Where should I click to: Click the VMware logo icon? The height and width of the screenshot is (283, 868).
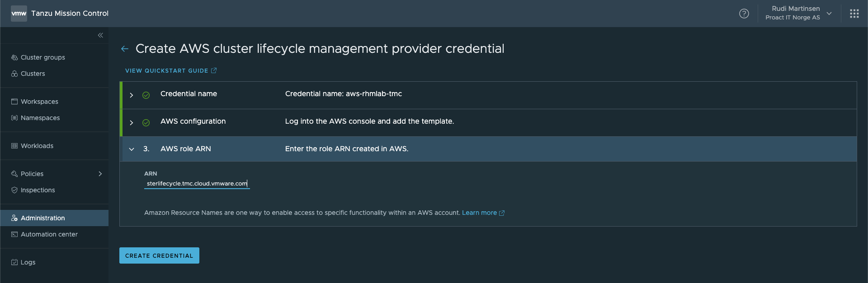tap(19, 14)
